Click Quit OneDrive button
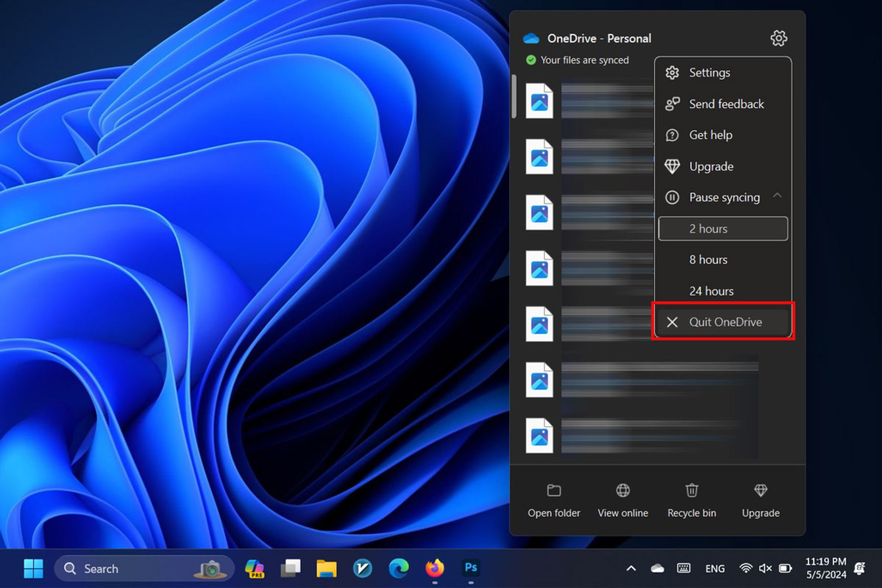Image resolution: width=882 pixels, height=588 pixels. coord(725,322)
